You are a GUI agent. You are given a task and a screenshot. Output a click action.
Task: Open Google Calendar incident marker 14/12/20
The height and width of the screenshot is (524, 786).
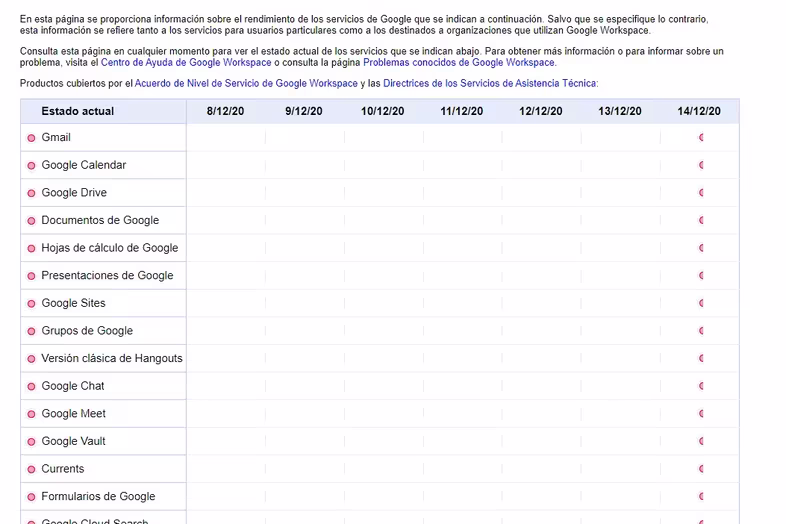pos(701,165)
